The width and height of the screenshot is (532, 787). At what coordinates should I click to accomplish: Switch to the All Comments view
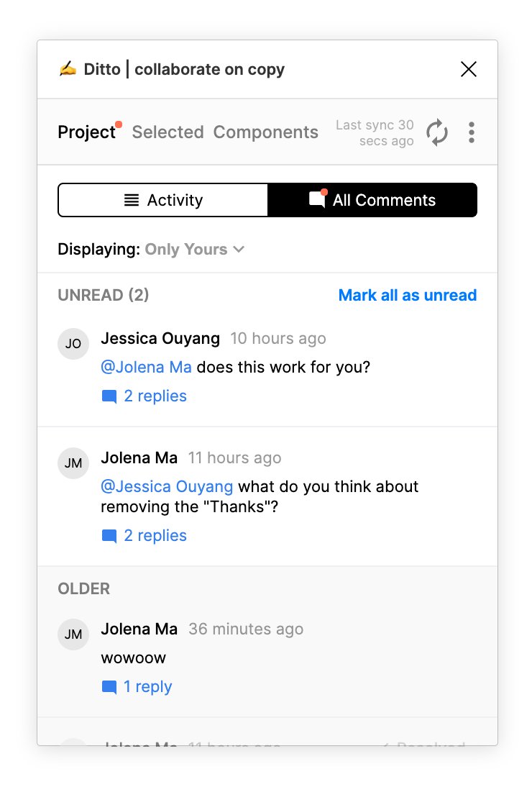click(372, 200)
